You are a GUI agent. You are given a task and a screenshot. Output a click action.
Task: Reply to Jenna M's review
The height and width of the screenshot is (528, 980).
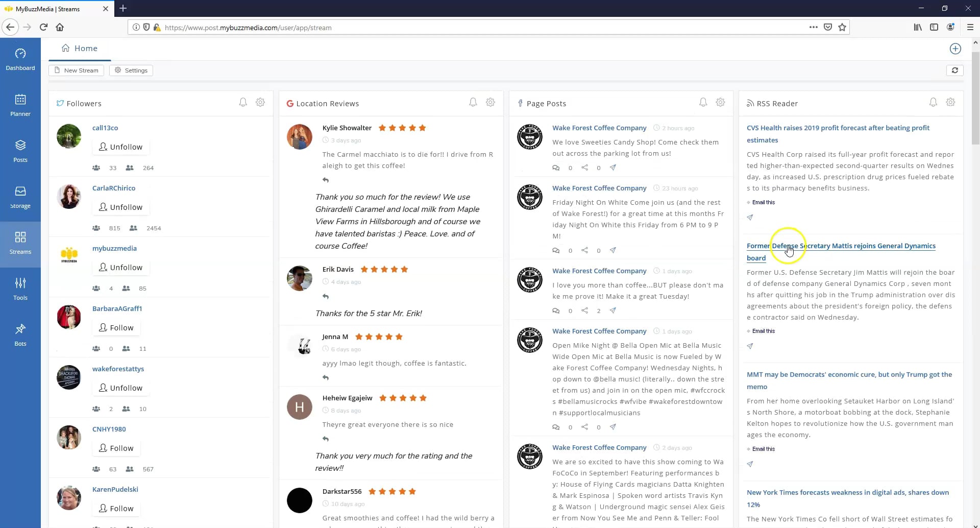click(326, 377)
